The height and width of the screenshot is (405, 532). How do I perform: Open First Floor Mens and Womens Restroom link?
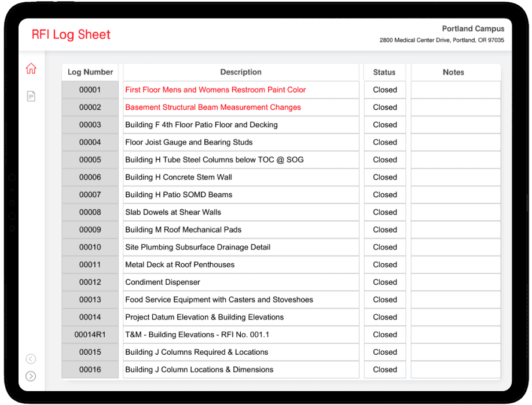click(x=215, y=90)
